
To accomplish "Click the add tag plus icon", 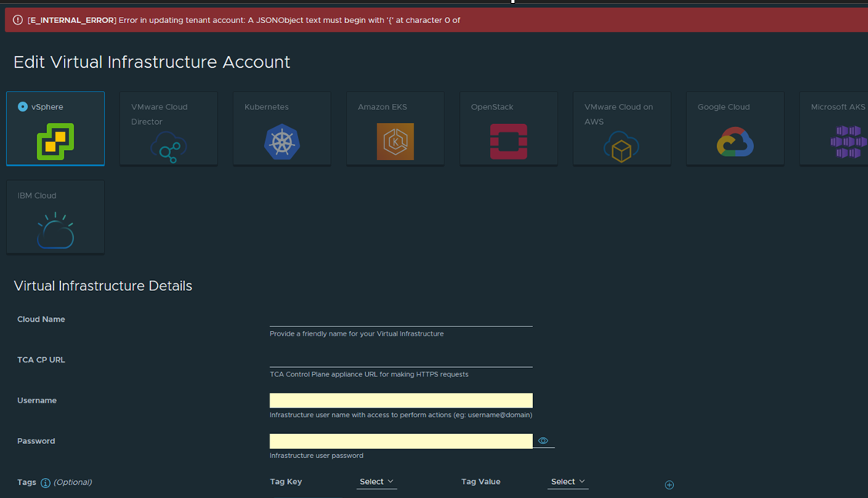I will [x=669, y=485].
